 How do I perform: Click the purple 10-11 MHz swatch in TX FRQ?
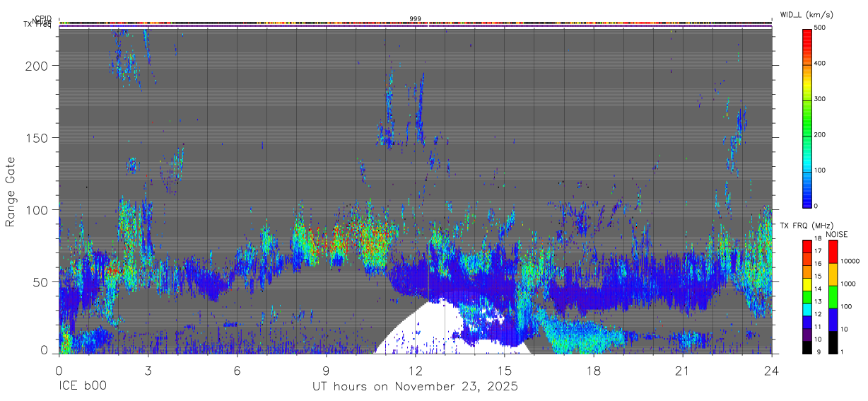(807, 334)
